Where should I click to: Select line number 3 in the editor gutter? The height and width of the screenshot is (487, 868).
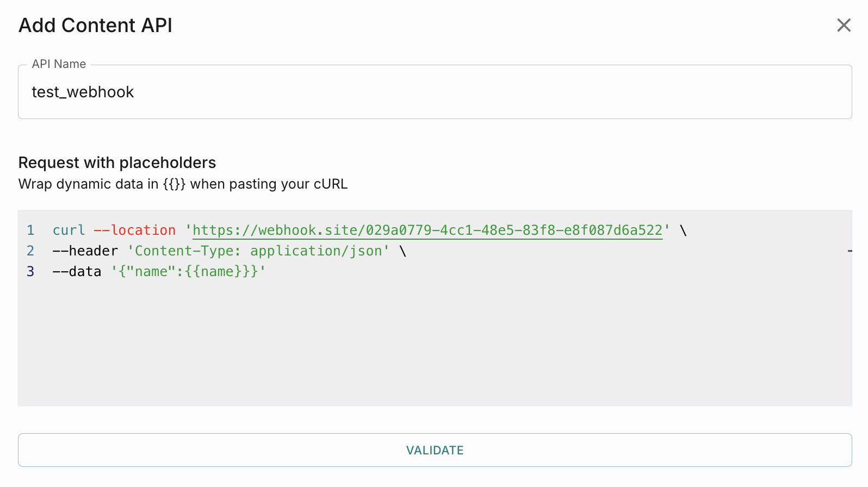30,272
